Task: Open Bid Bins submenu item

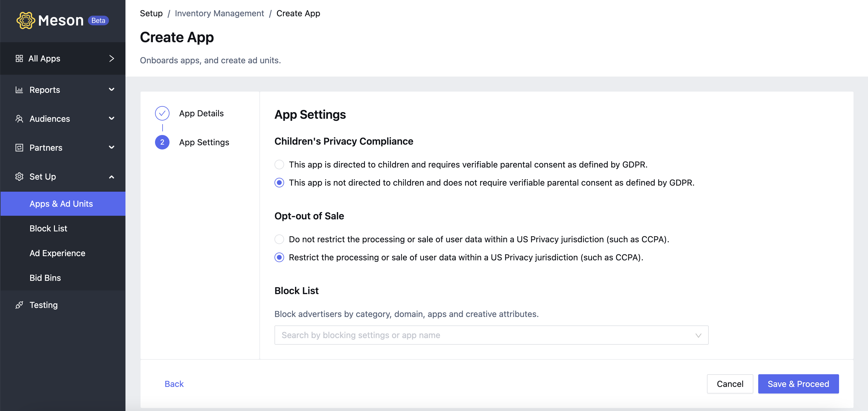Action: [63, 278]
